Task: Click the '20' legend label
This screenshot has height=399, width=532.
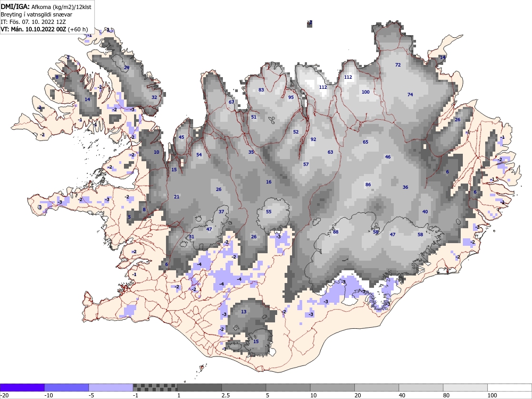Action: click(x=358, y=395)
